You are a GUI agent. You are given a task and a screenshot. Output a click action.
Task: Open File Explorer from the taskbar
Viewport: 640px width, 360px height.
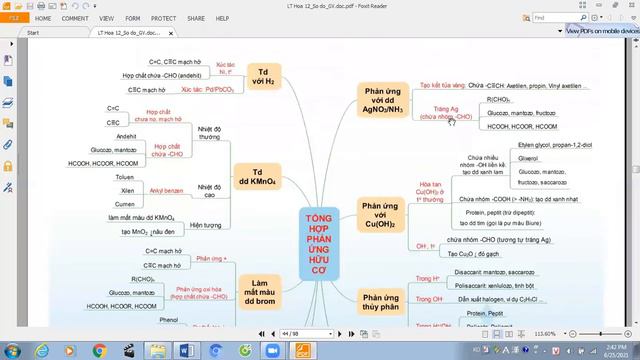(157, 351)
